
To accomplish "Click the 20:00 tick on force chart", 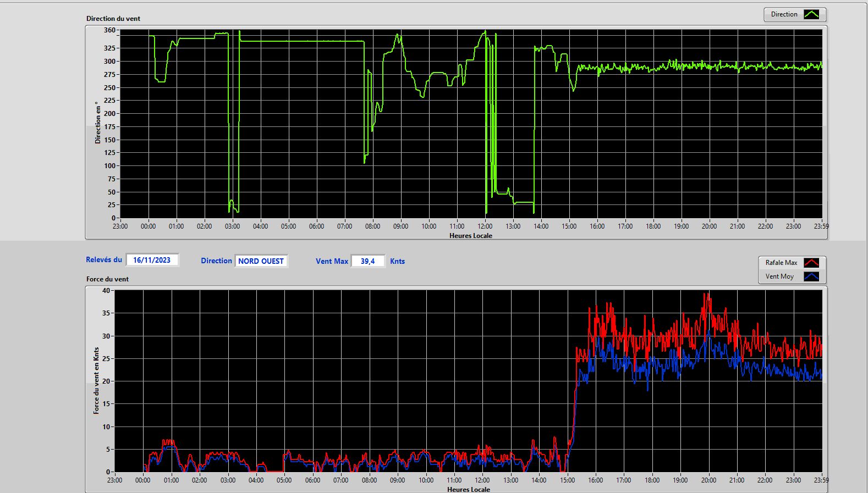I will click(x=708, y=480).
